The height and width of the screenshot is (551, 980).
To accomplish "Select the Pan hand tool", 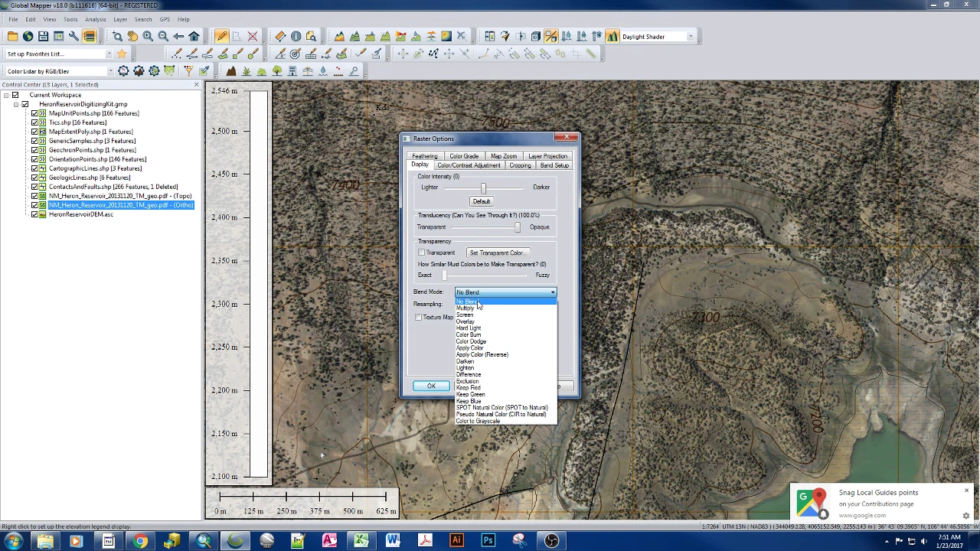I will pos(132,37).
